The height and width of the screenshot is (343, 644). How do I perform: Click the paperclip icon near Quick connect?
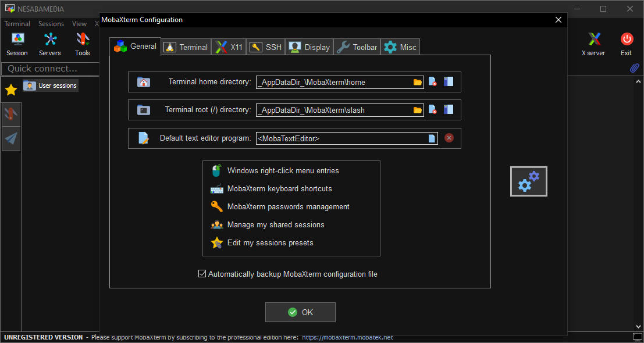pyautogui.click(x=635, y=69)
